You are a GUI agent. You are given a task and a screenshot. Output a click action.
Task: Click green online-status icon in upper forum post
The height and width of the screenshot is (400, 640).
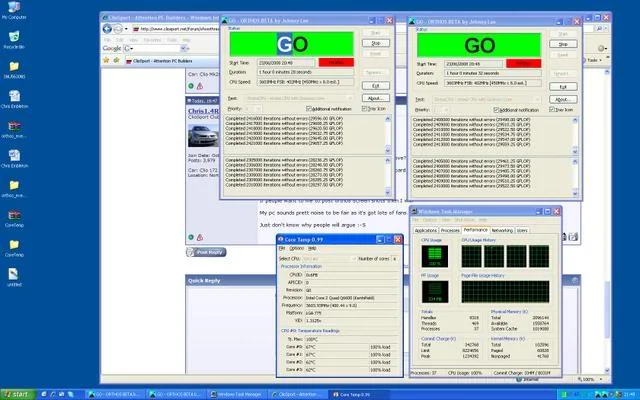click(x=191, y=86)
